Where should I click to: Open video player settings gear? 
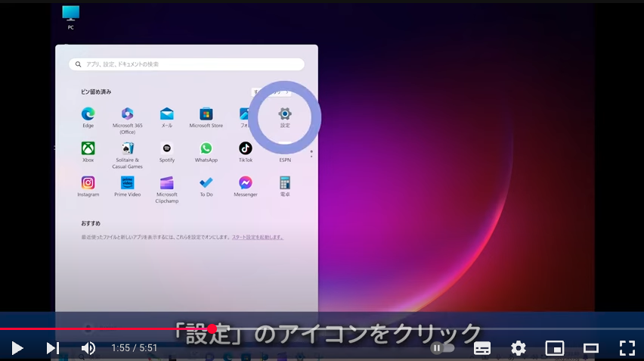519,348
